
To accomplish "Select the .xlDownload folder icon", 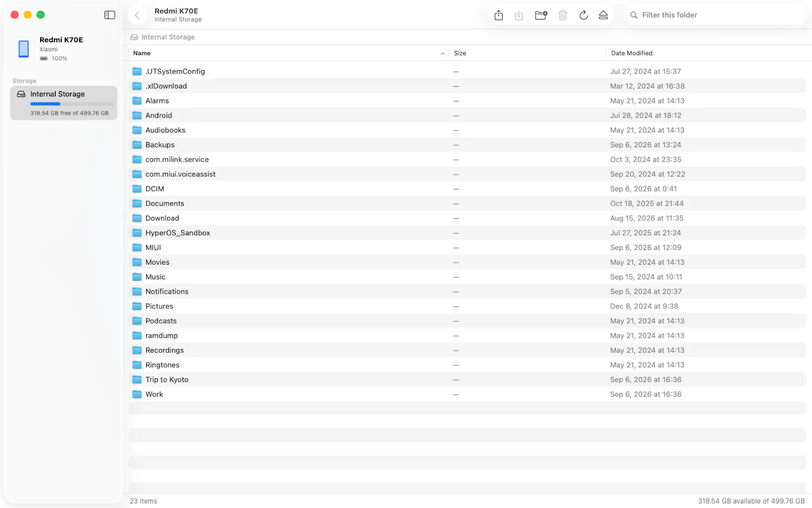I will pyautogui.click(x=137, y=86).
